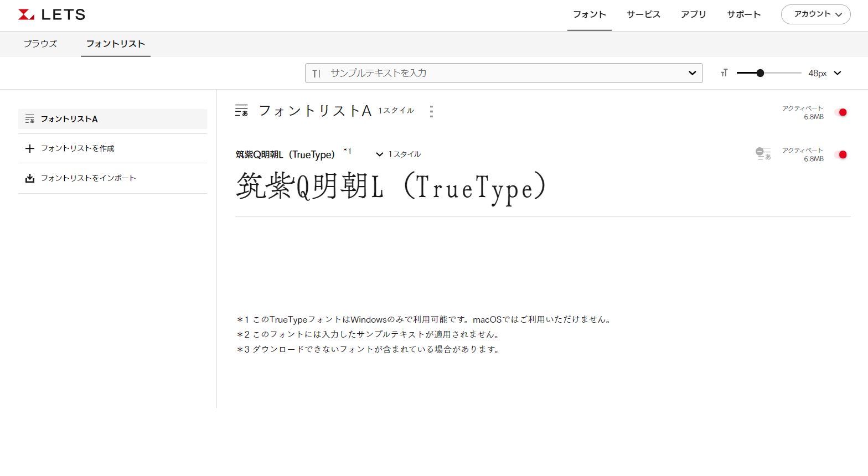Expand the 1スタイル chevron under font name

pyautogui.click(x=380, y=154)
